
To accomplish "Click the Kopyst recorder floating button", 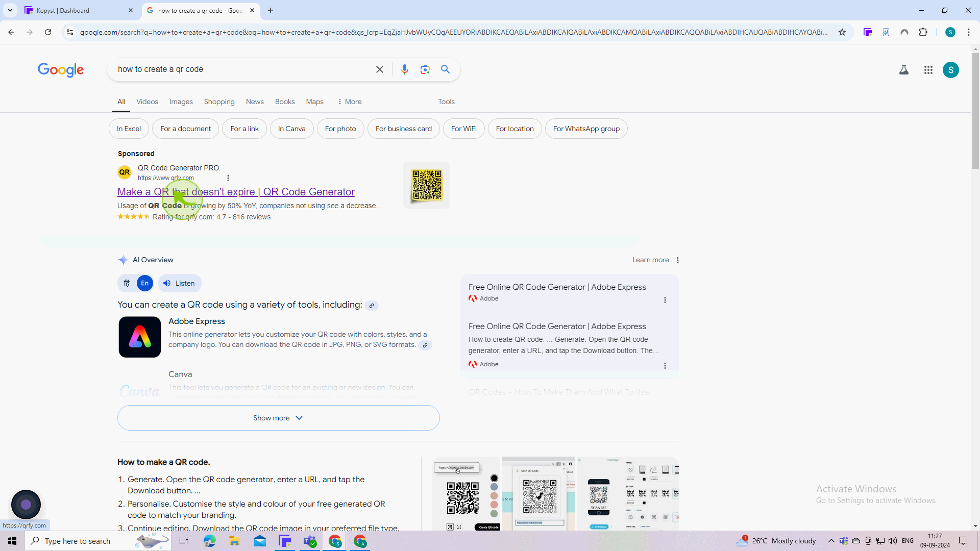I will (26, 505).
